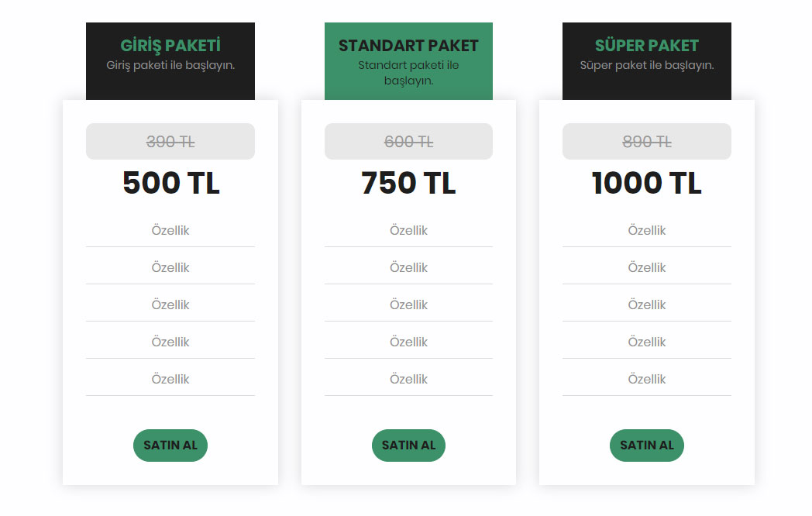Click the 1000 TL price text
812x516 pixels.
pos(646,184)
